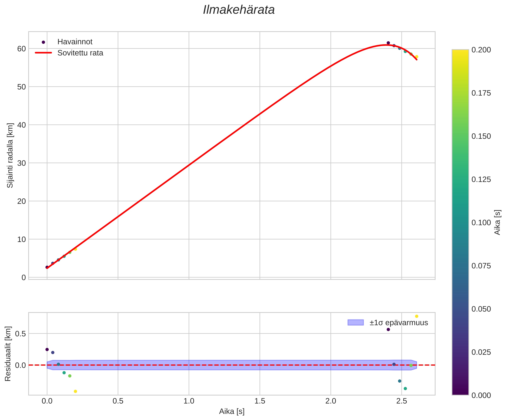Click the blue ±1σ epävarmuus legend patch

(355, 323)
